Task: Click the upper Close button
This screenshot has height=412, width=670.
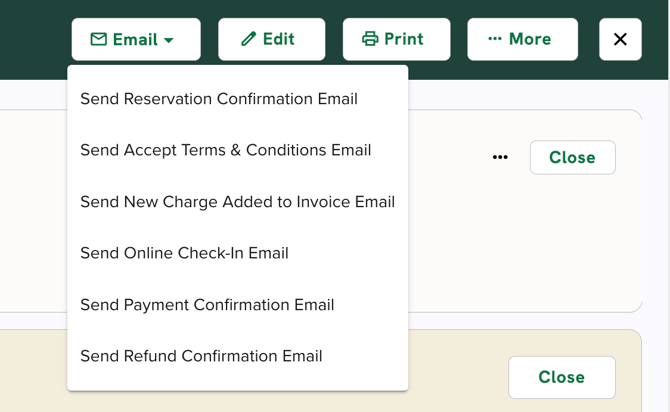Action: coord(573,157)
